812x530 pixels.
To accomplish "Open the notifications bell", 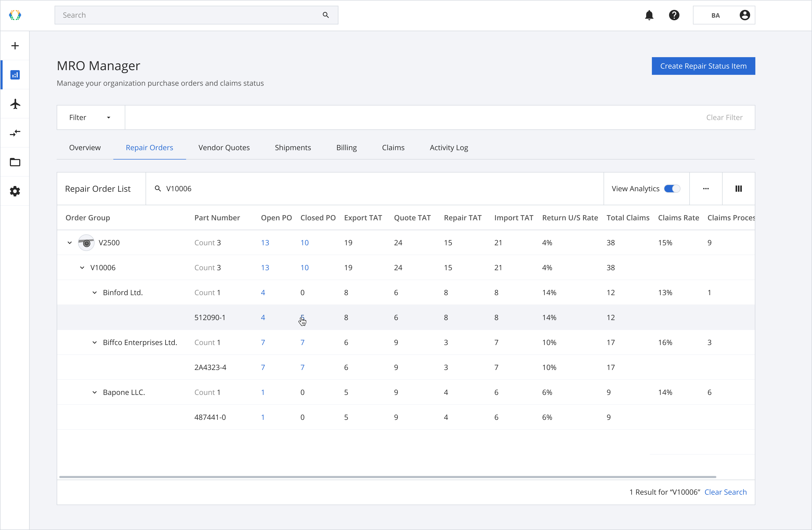I will pos(649,15).
